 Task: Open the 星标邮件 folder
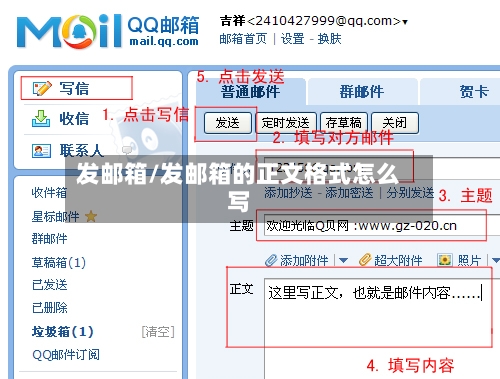coord(55,217)
